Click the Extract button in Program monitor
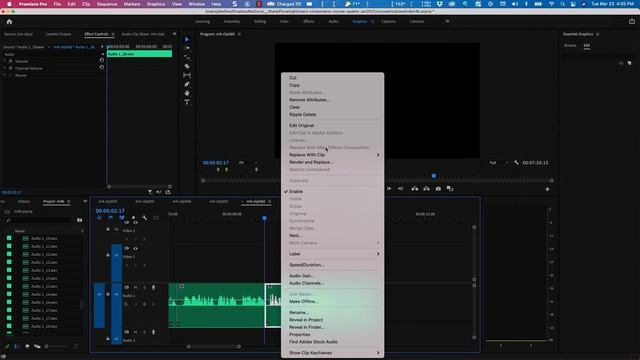The height and width of the screenshot is (360, 640). click(427, 189)
